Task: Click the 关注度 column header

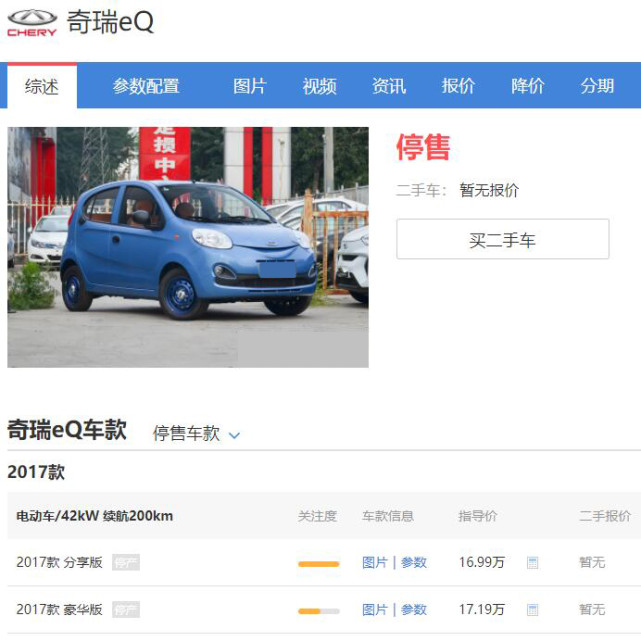Action: coord(317,516)
